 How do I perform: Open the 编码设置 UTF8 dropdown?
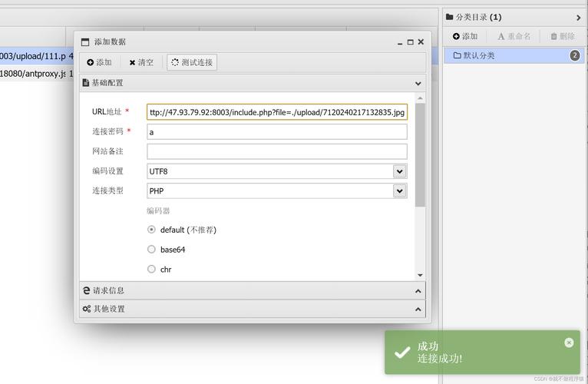coord(400,171)
